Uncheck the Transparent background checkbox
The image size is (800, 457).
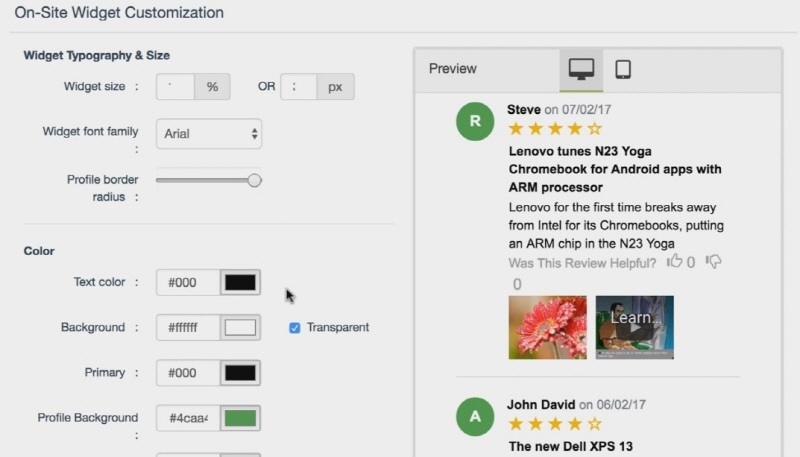coord(294,327)
